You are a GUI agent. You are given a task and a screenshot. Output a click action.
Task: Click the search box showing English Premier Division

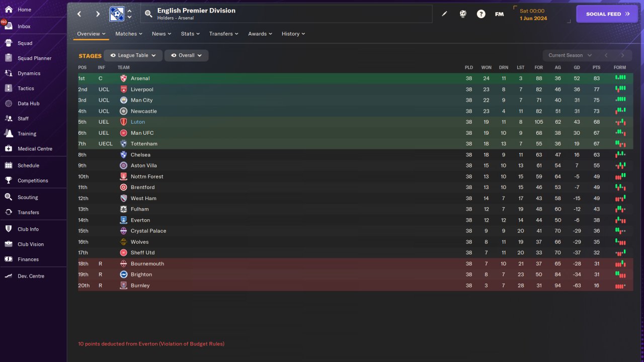click(287, 14)
